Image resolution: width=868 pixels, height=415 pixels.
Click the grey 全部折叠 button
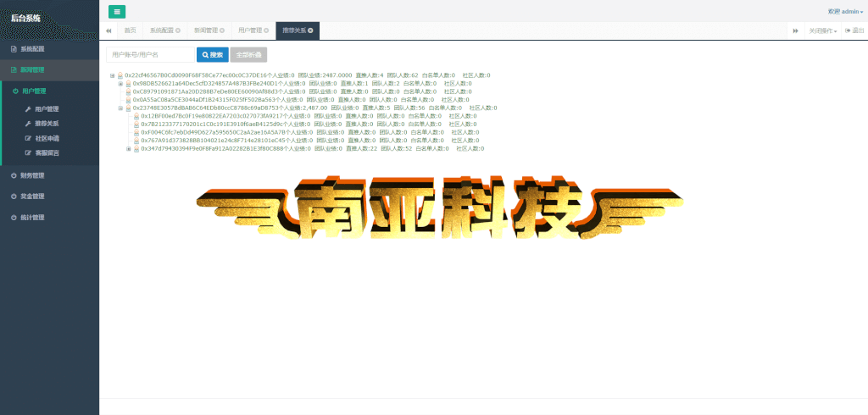coord(248,55)
